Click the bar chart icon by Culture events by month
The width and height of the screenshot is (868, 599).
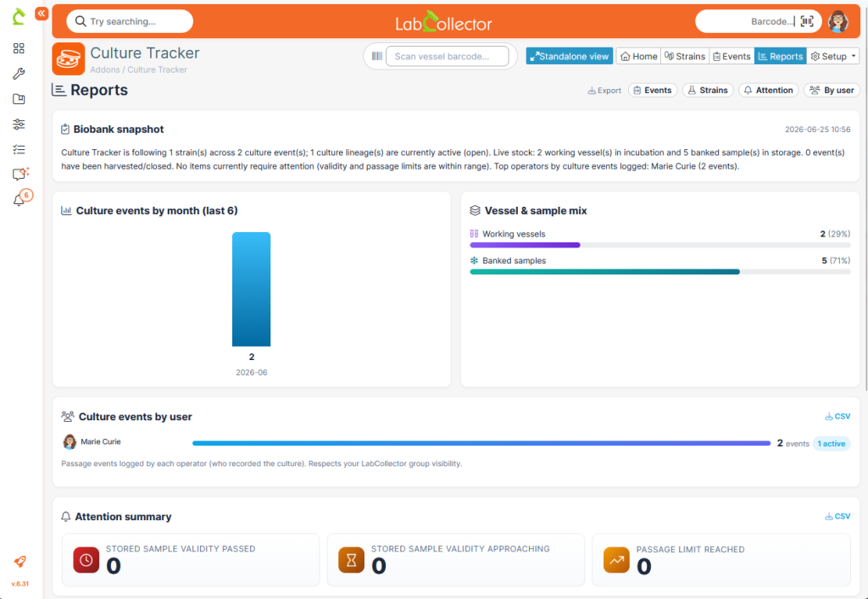pos(66,210)
